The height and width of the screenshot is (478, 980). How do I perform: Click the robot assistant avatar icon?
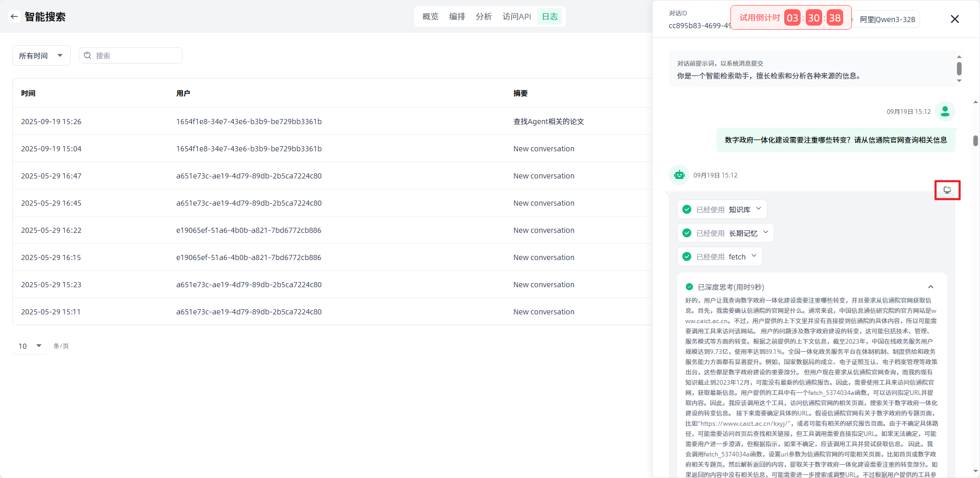click(679, 175)
